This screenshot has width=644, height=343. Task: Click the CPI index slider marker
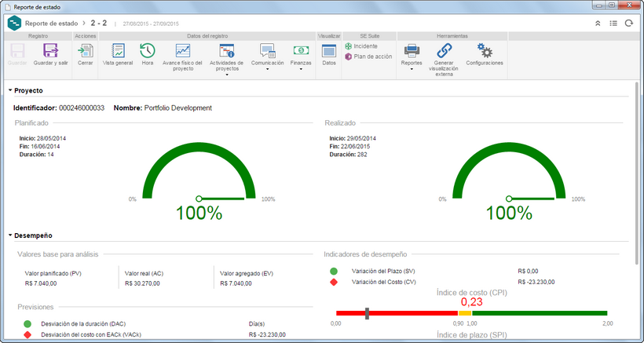coord(367,313)
